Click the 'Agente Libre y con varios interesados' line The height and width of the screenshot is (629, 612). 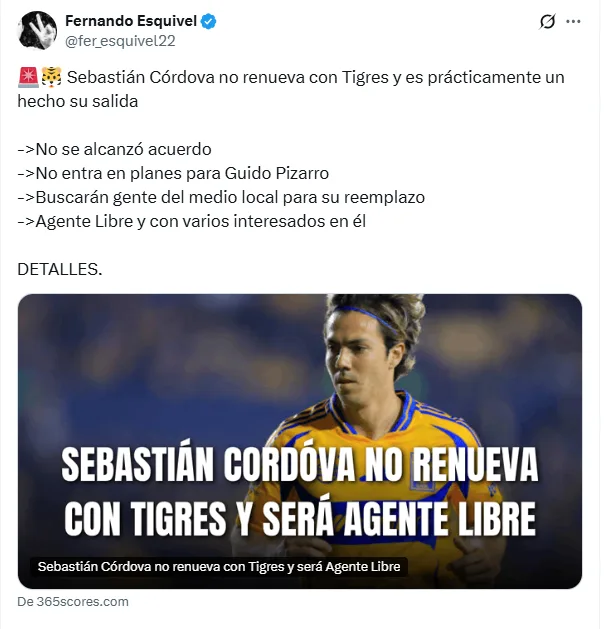192,221
